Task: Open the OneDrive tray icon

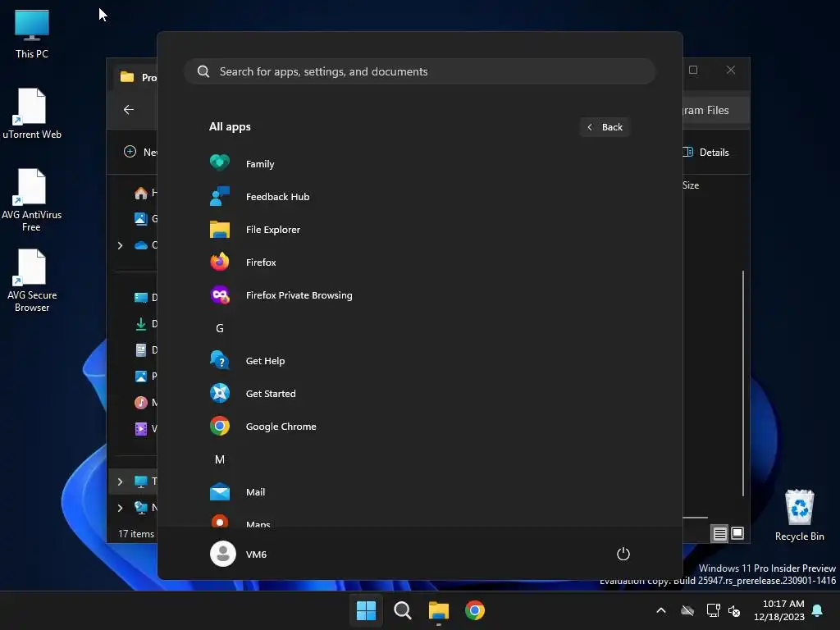Action: (x=687, y=610)
